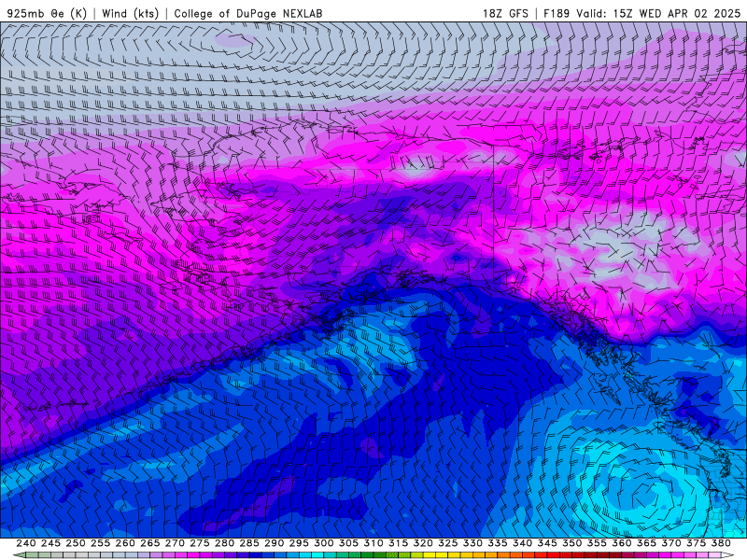Click the 260 value on color scale
Image resolution: width=747 pixels, height=560 pixels.
coord(125,543)
